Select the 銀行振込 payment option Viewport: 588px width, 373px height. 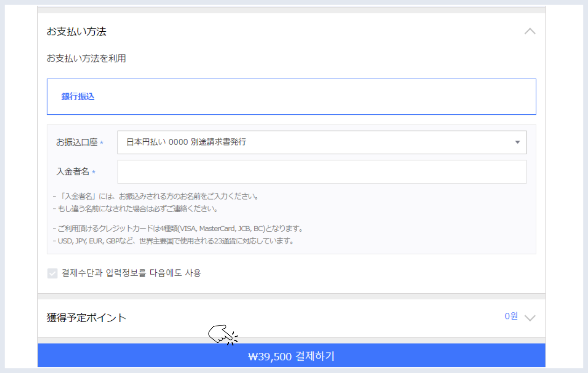tap(291, 97)
